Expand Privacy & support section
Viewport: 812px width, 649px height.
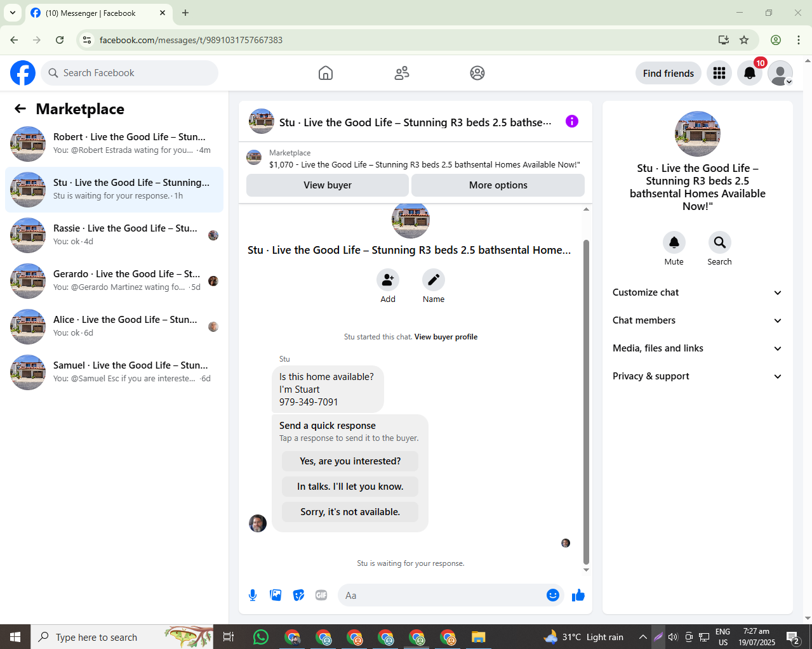[x=697, y=376]
